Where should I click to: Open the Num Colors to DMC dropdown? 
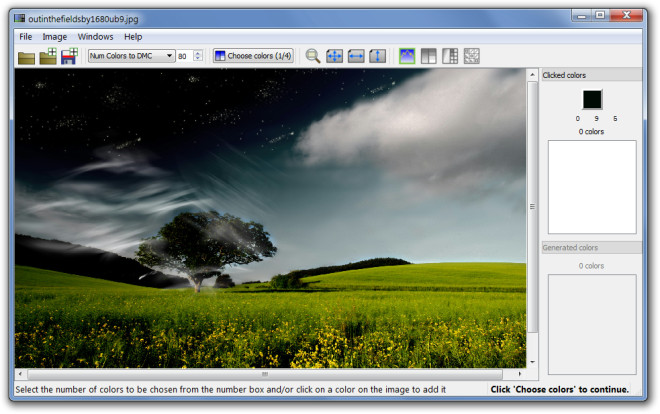[131, 56]
